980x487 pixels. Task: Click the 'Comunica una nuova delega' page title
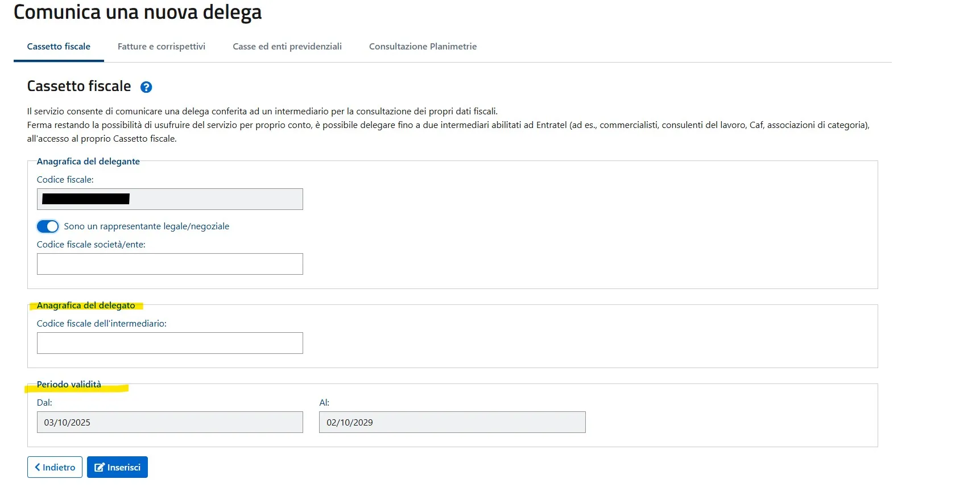138,12
